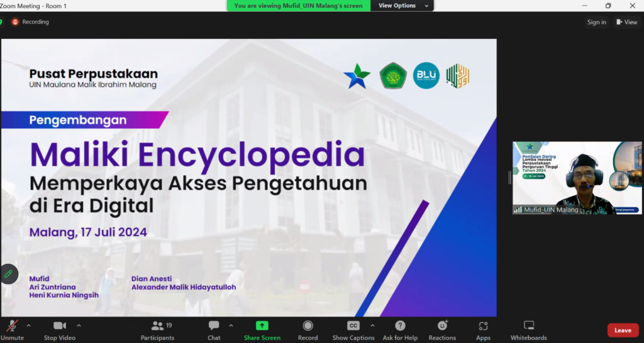Click the Ask for Help icon

[x=400, y=325]
